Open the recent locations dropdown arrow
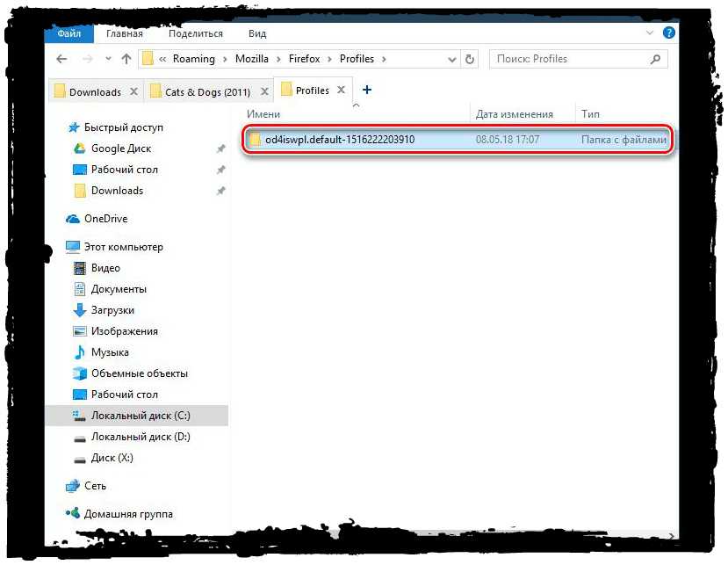The width and height of the screenshot is (728, 565). (107, 59)
